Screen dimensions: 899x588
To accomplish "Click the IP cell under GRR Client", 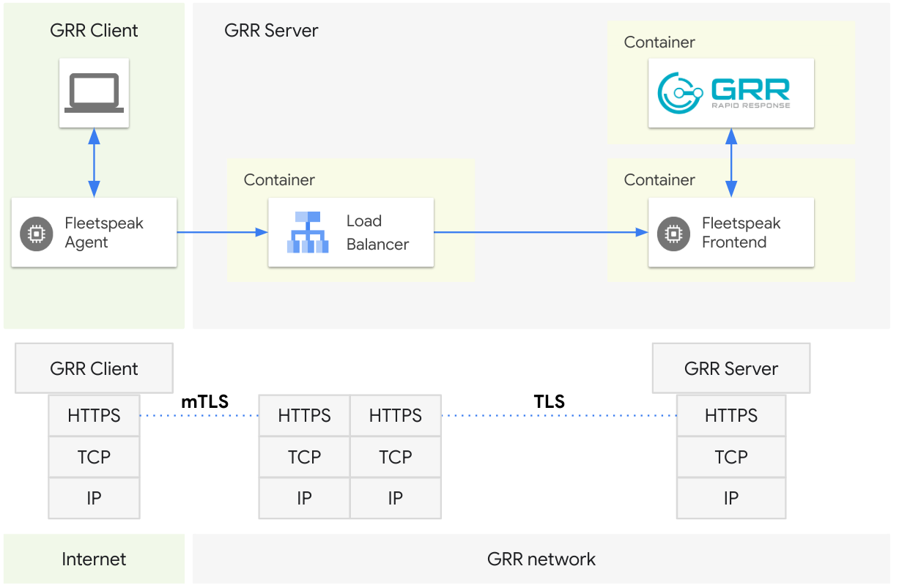I will coord(94,499).
